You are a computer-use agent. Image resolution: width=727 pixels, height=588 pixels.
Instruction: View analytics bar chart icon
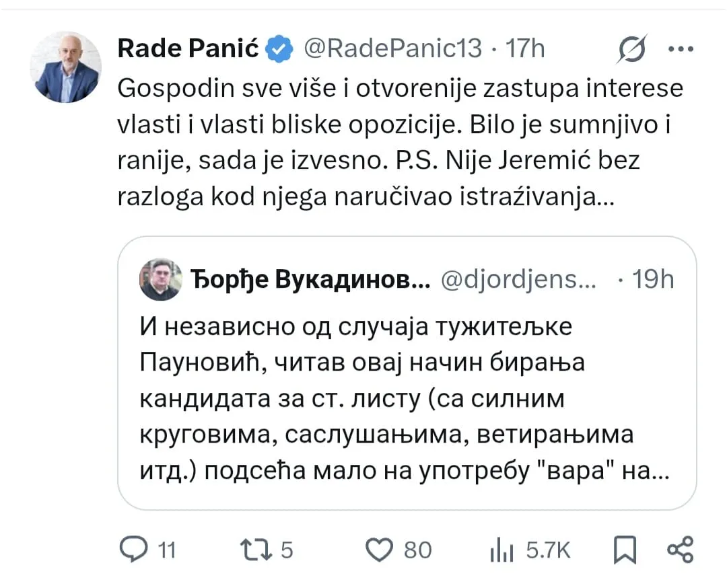point(501,550)
